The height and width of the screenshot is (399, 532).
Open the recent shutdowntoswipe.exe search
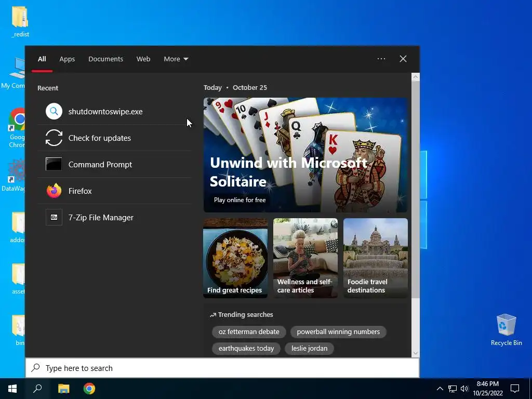coord(114,111)
